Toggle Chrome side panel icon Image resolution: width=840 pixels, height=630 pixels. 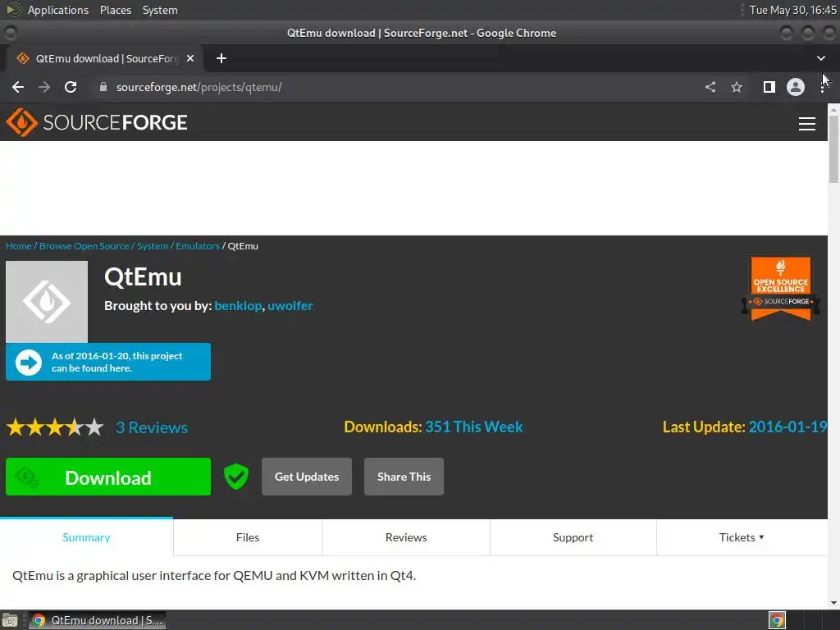point(769,87)
